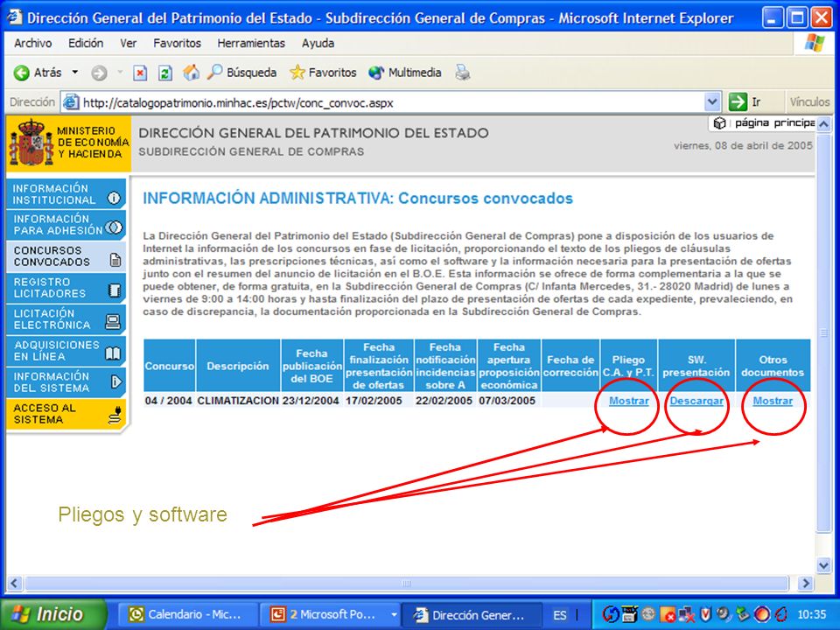This screenshot has height=630, width=840.
Task: Click the 04 / 2004 concurso cell
Action: click(169, 400)
